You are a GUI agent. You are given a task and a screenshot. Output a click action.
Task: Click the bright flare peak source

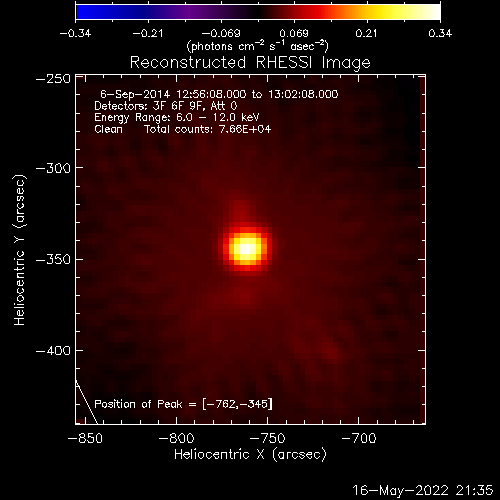point(246,249)
